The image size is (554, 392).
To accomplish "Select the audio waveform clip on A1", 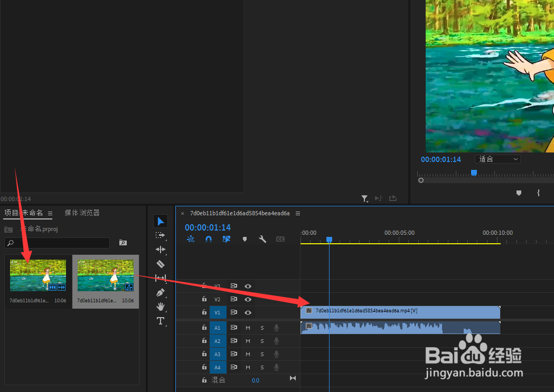I will (x=400, y=328).
